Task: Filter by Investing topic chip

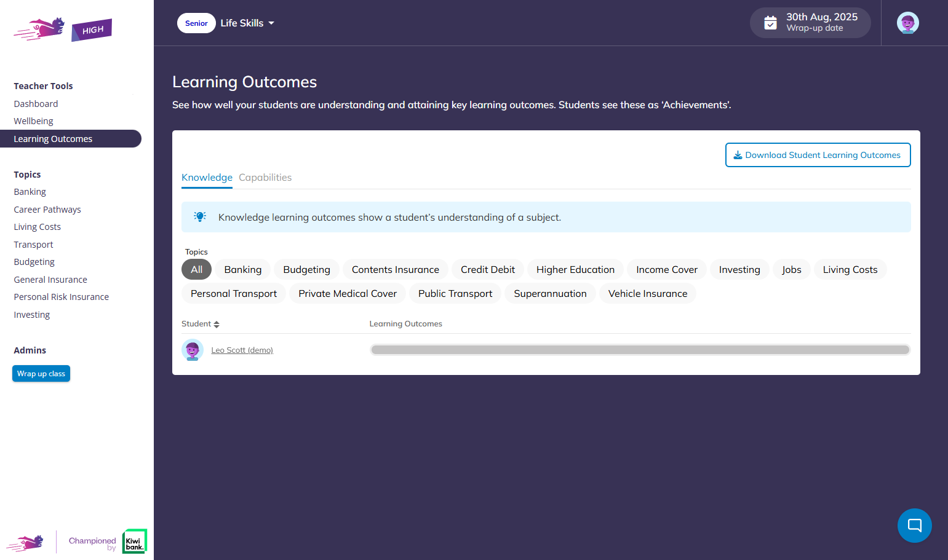Action: [x=739, y=269]
